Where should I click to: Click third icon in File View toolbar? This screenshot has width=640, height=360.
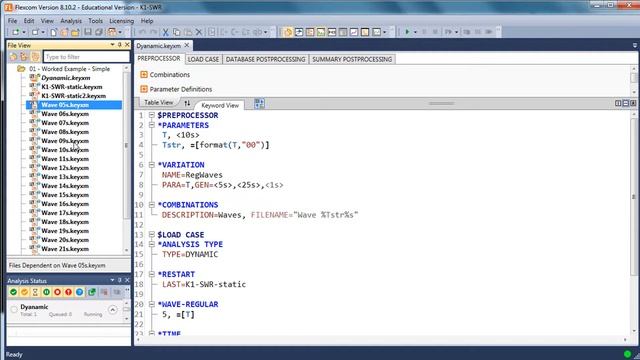pos(36,57)
